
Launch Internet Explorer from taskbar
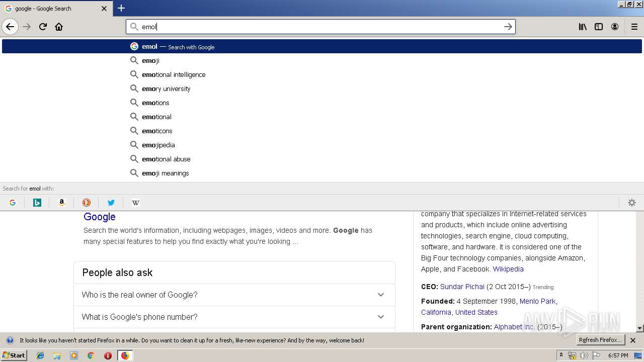40,355
